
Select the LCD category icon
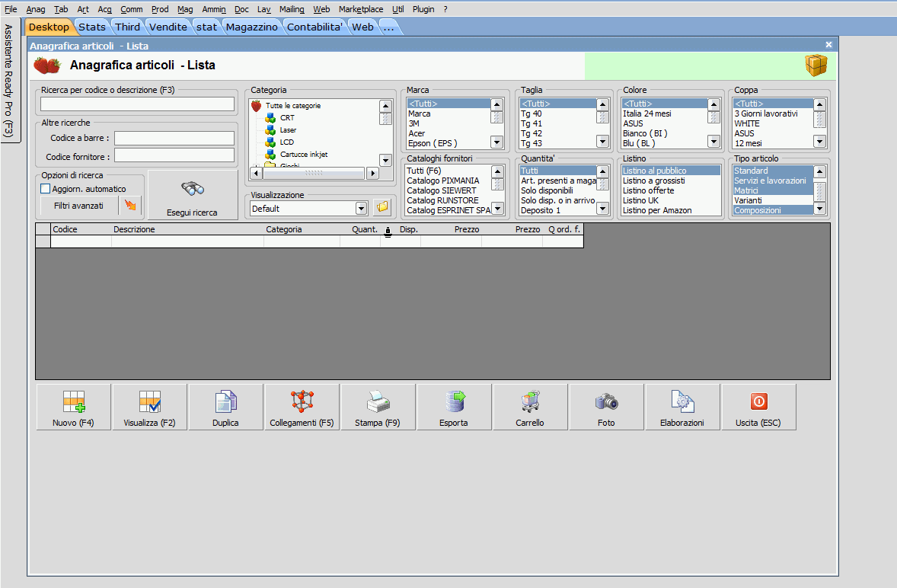270,142
